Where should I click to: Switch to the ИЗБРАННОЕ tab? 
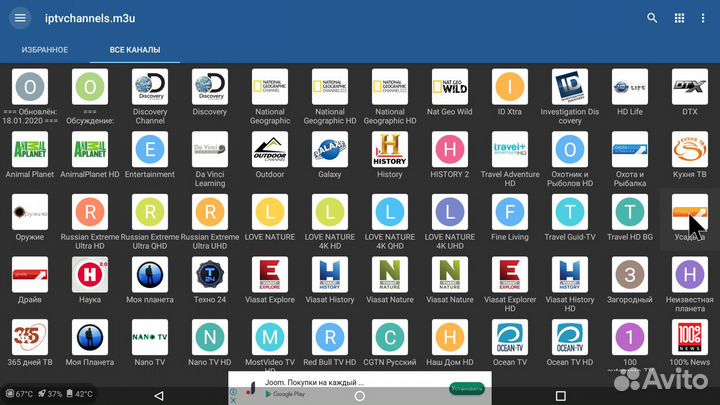click(x=44, y=50)
